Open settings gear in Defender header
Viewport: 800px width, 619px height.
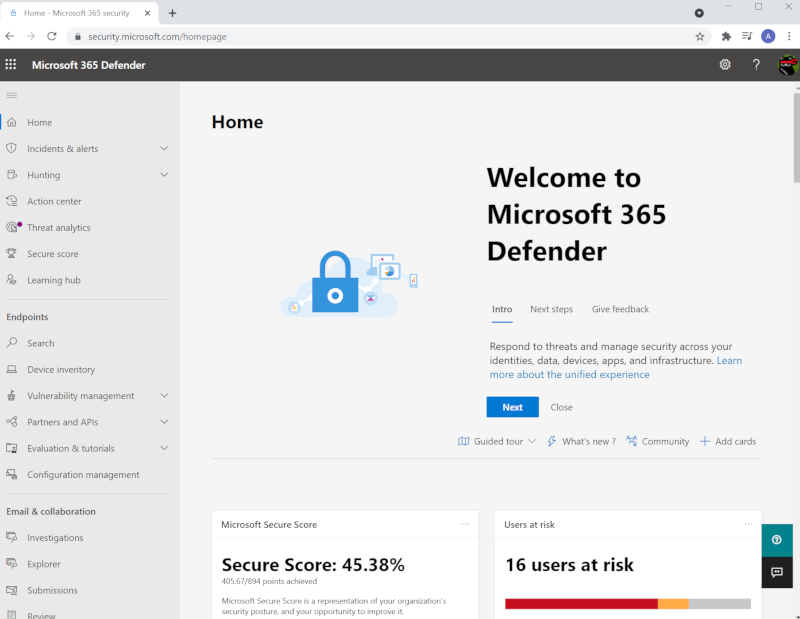click(x=725, y=64)
